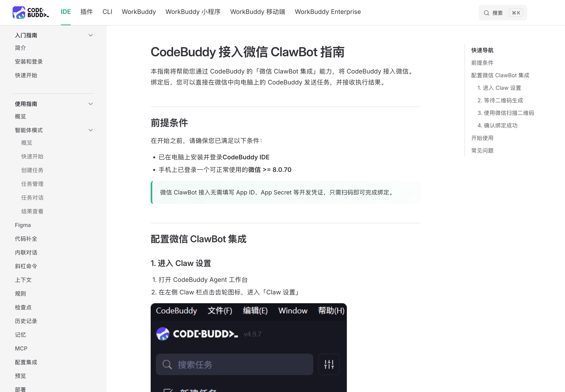This screenshot has height=392, width=565.
Task: Open 内联对话 in the sidebar
Action: click(x=26, y=252)
